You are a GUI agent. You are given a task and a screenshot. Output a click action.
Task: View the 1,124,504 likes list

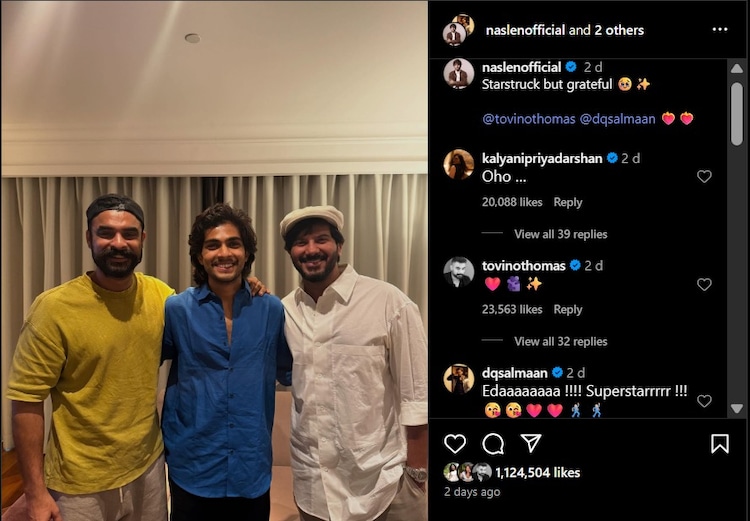point(538,473)
